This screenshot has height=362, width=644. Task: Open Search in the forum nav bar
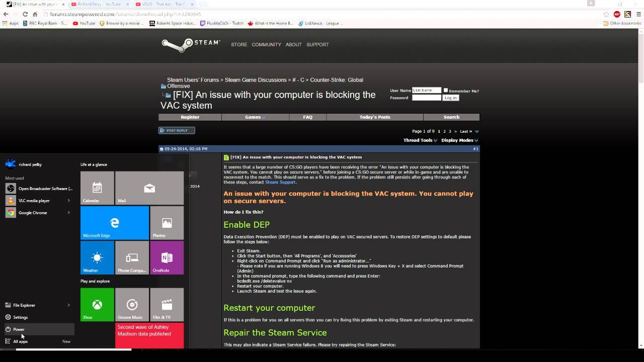pyautogui.click(x=451, y=117)
